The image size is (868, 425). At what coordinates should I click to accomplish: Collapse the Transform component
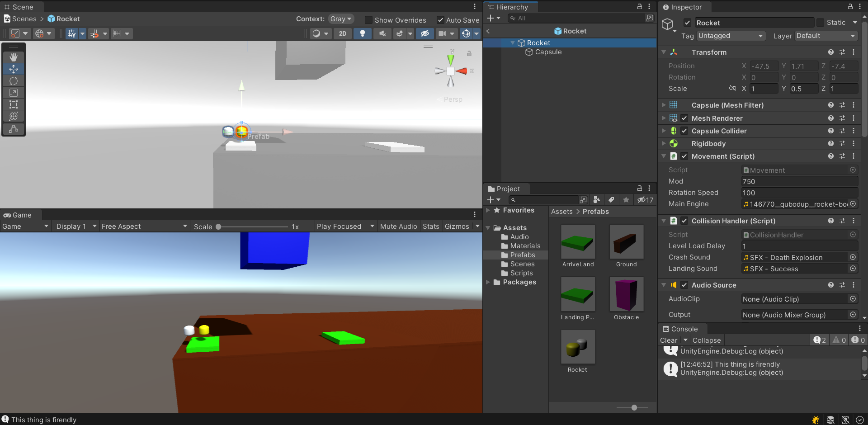tap(664, 52)
